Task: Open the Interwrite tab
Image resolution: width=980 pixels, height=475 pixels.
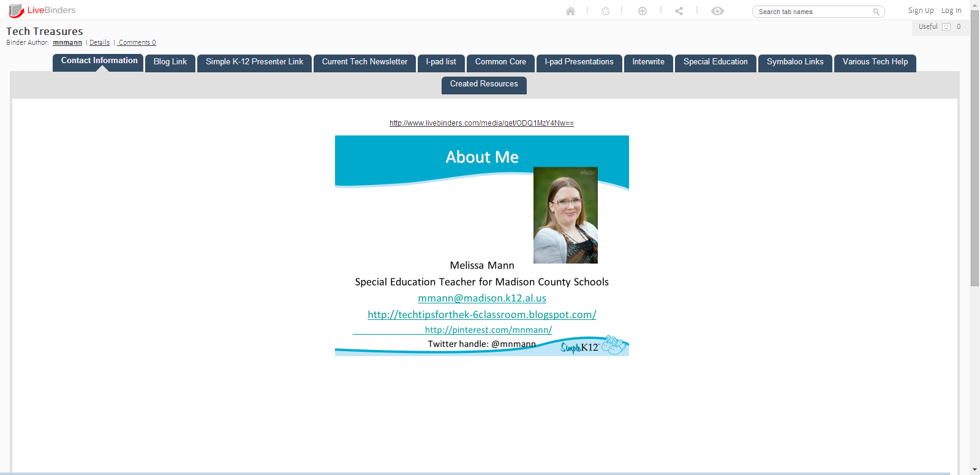Action: pos(649,63)
